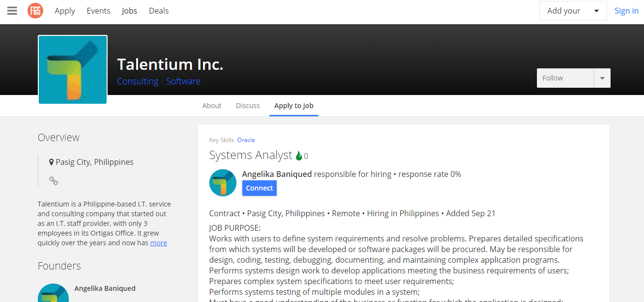Click the Follow button

pyautogui.click(x=565, y=78)
